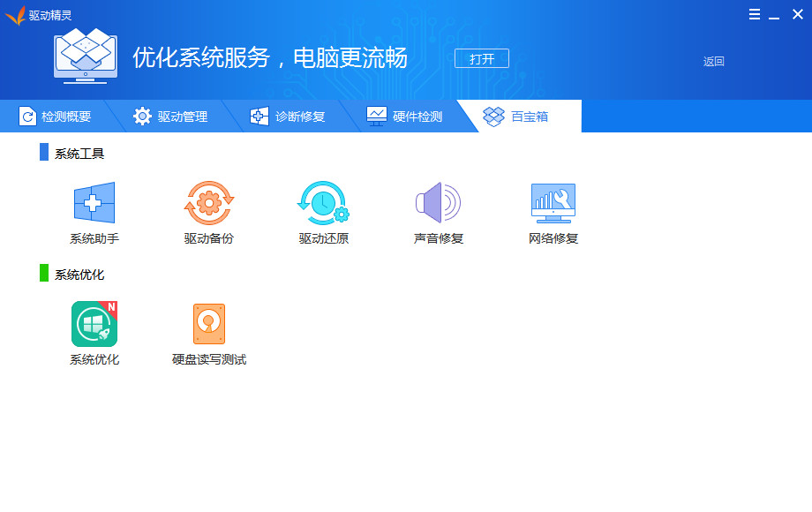Open the 硬盘读写测试 disk icon

pyautogui.click(x=209, y=324)
